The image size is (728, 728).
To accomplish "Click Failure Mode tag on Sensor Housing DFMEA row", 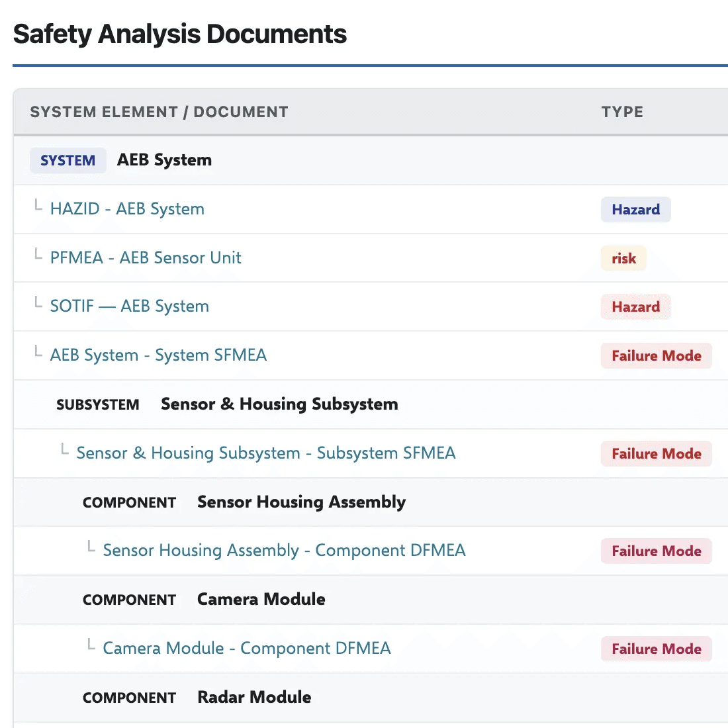I will (x=656, y=551).
